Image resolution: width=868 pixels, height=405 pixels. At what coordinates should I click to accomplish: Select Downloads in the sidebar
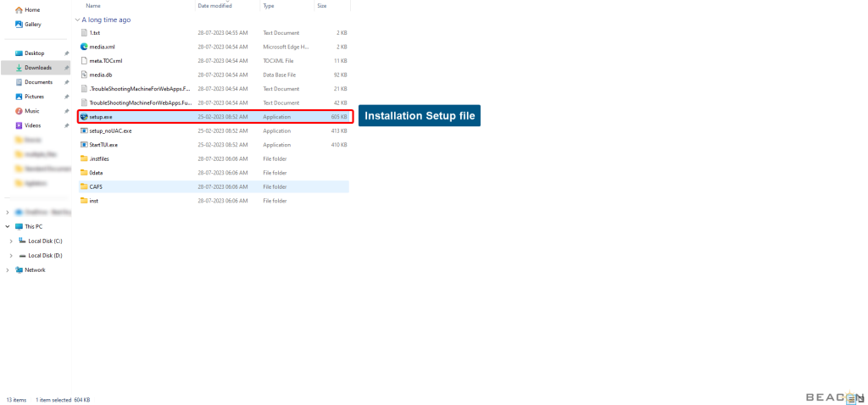point(36,68)
